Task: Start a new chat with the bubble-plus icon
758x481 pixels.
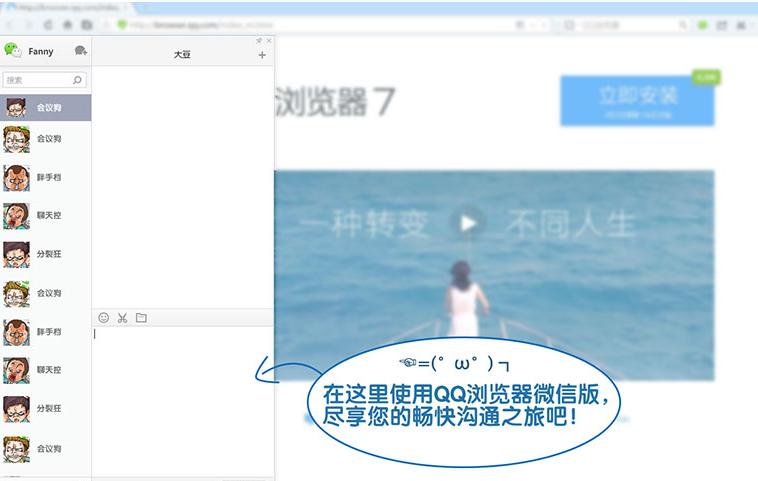Action: pos(80,50)
